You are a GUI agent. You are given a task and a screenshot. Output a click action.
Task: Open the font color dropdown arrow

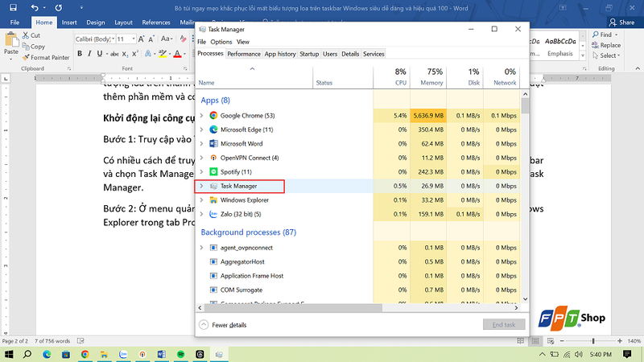pyautogui.click(x=185, y=54)
